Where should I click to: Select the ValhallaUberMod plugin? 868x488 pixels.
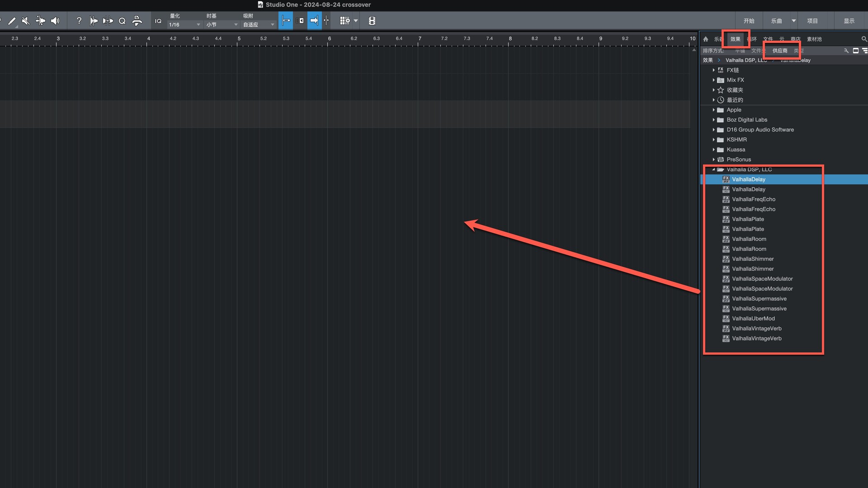point(753,319)
